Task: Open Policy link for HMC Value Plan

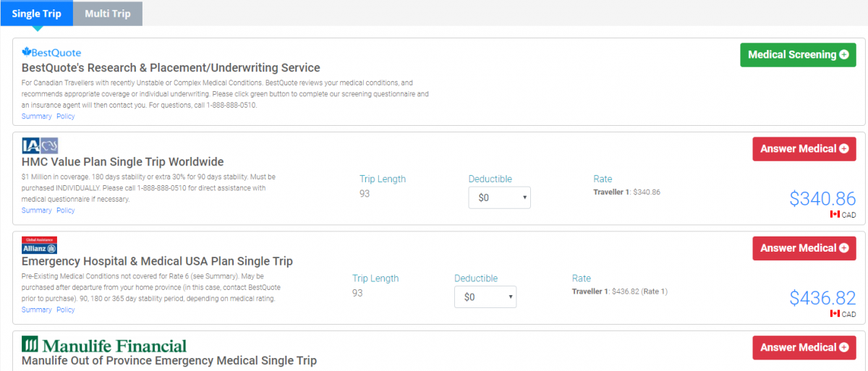Action: 65,210
